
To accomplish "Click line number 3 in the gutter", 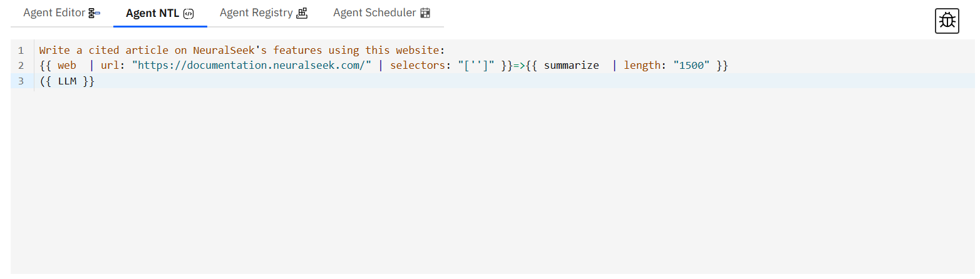I will point(21,81).
